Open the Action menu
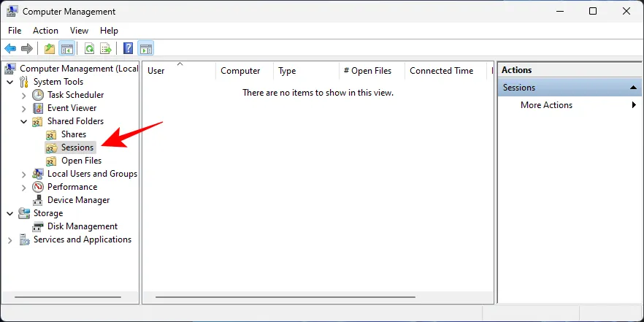 [45, 31]
